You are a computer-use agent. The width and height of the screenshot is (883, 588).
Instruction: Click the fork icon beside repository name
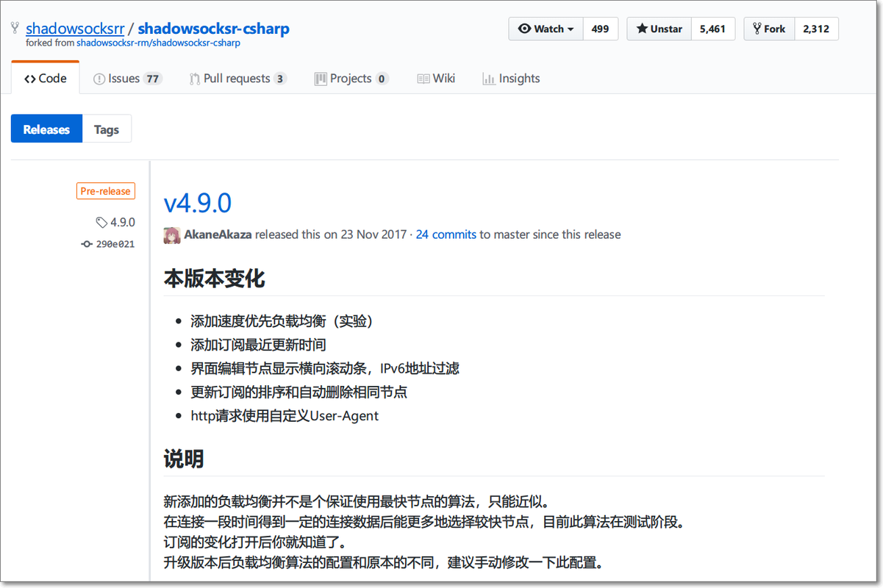pos(15,29)
